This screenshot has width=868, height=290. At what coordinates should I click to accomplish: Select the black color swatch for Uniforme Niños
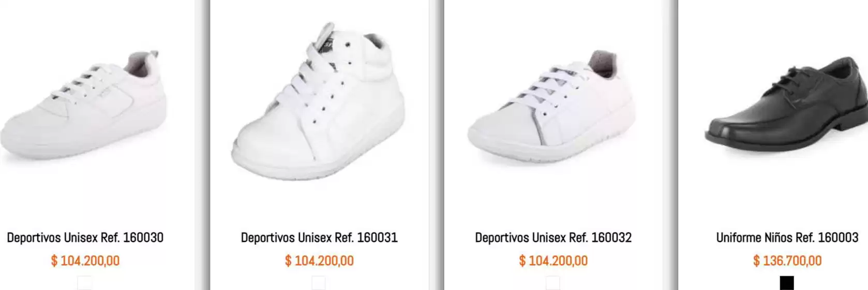(x=787, y=283)
